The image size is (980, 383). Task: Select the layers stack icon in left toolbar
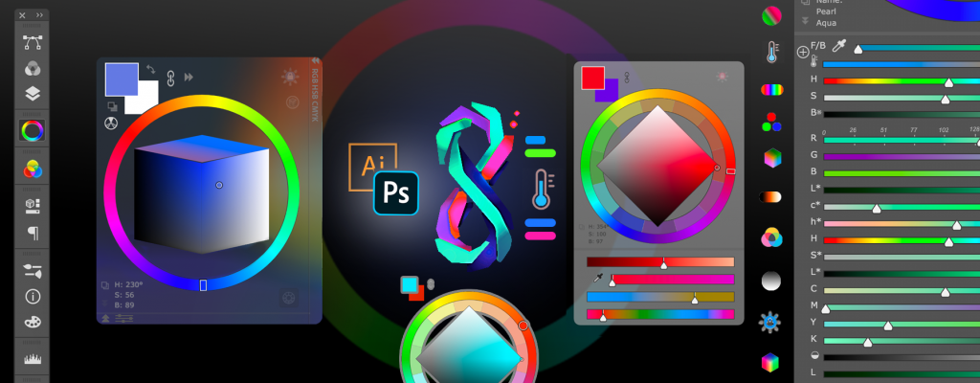point(33,93)
